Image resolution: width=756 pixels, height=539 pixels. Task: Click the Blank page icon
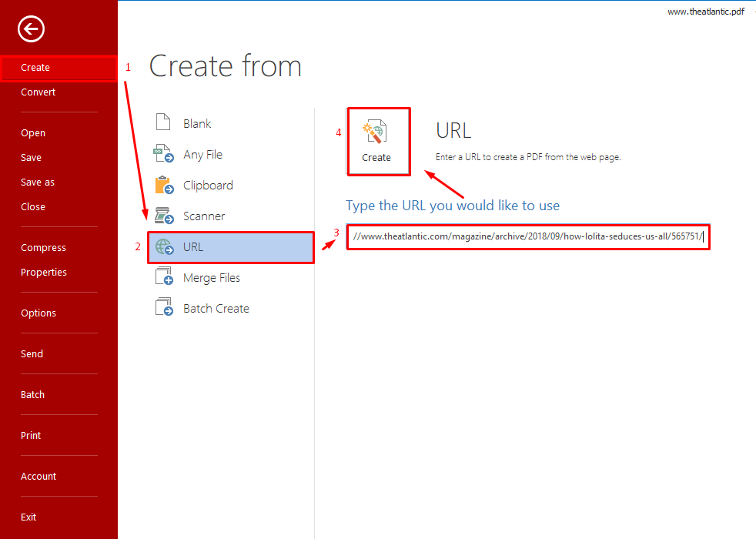pos(163,122)
